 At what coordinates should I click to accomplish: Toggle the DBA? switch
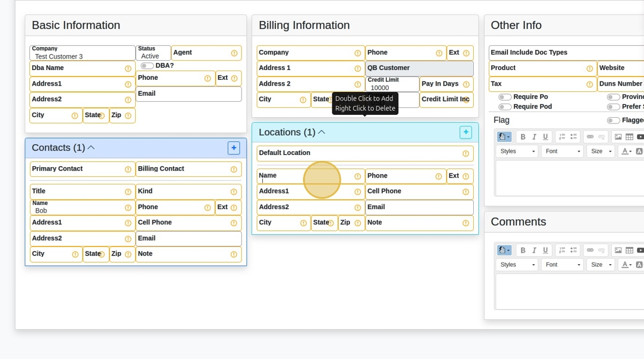click(x=147, y=65)
